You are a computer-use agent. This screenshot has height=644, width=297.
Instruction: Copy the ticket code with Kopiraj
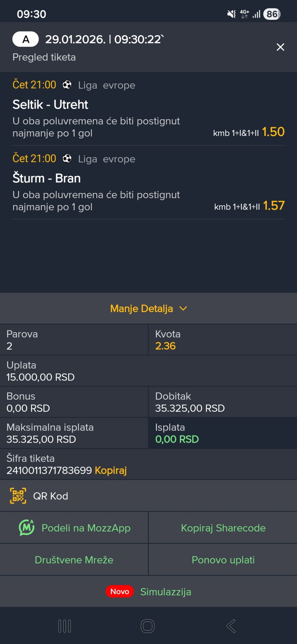click(x=111, y=470)
